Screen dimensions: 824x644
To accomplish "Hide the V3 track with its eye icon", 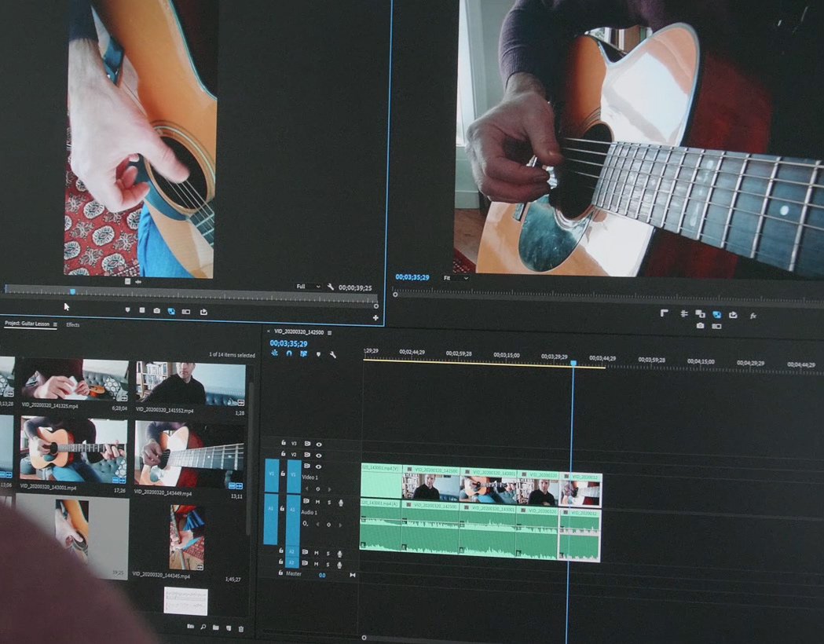I will (x=318, y=445).
